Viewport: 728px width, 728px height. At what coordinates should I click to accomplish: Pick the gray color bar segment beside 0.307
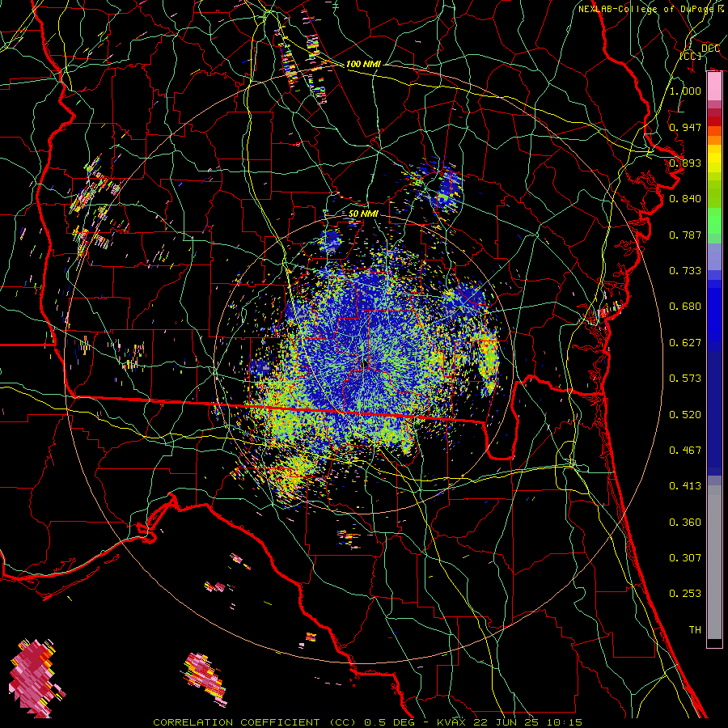pyautogui.click(x=714, y=562)
